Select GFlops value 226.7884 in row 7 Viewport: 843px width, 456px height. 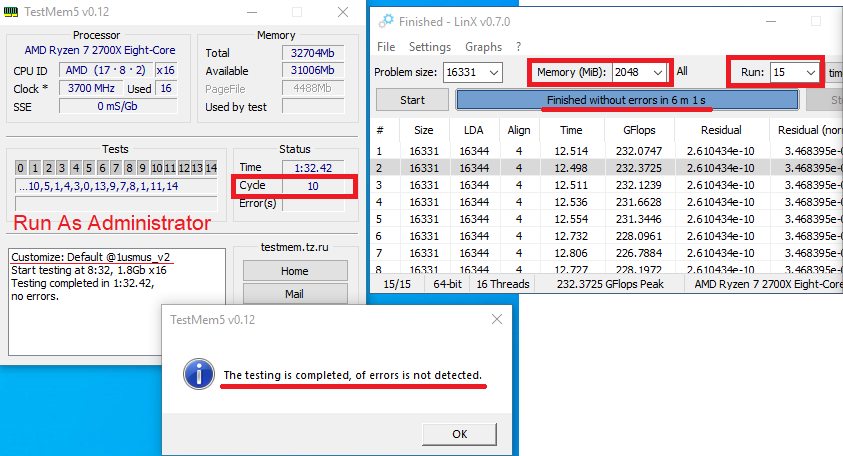click(639, 253)
